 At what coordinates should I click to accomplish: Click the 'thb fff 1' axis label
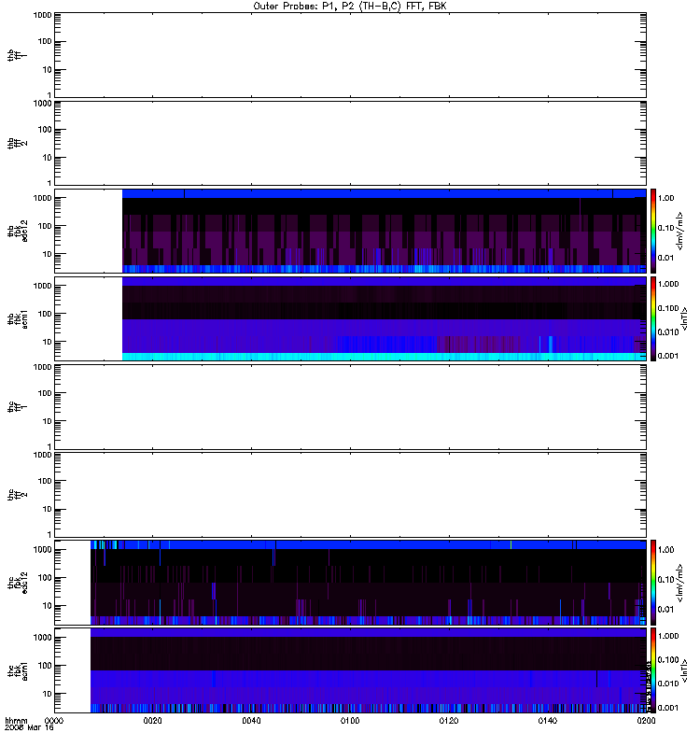[x=17, y=55]
